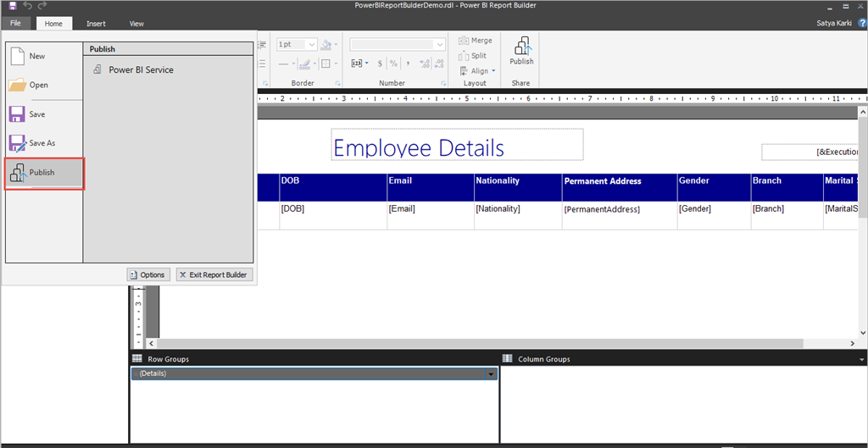The height and width of the screenshot is (448, 868).
Task: Click the border color pen icon
Action: coord(305,64)
